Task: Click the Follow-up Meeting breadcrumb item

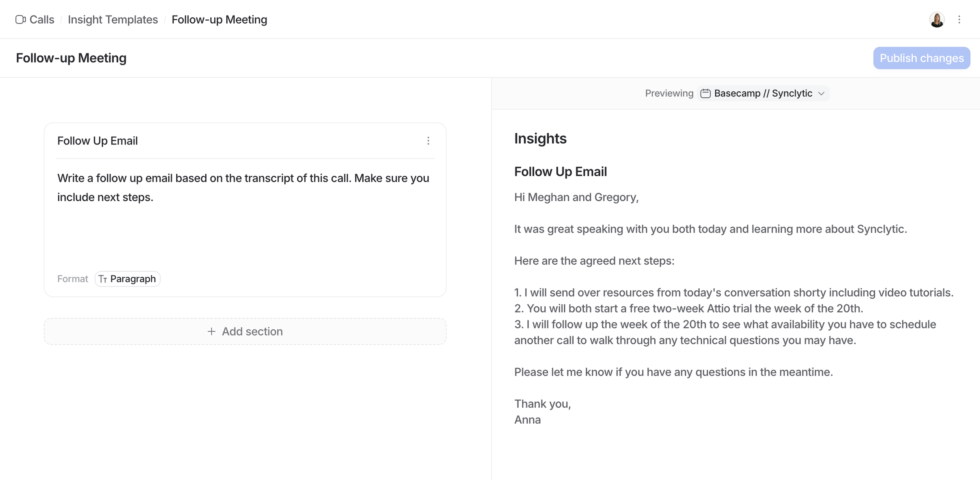Action: [219, 19]
